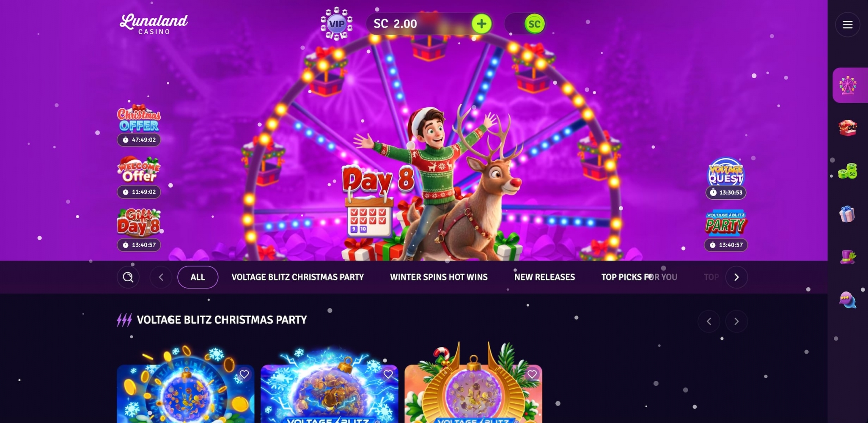The width and height of the screenshot is (868, 423).
Task: Toggle the SC currency switch
Action: click(525, 24)
